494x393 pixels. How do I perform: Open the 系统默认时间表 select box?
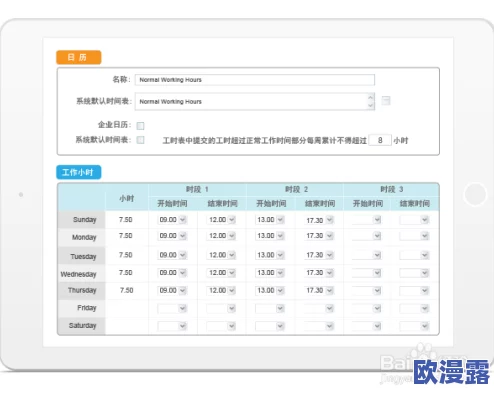pos(255,101)
